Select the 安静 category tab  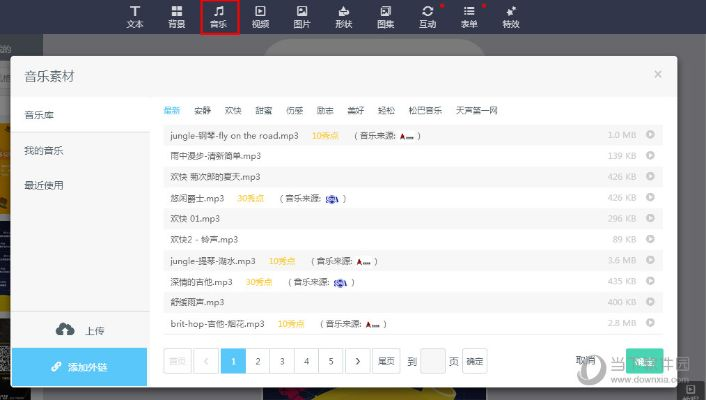tap(202, 110)
